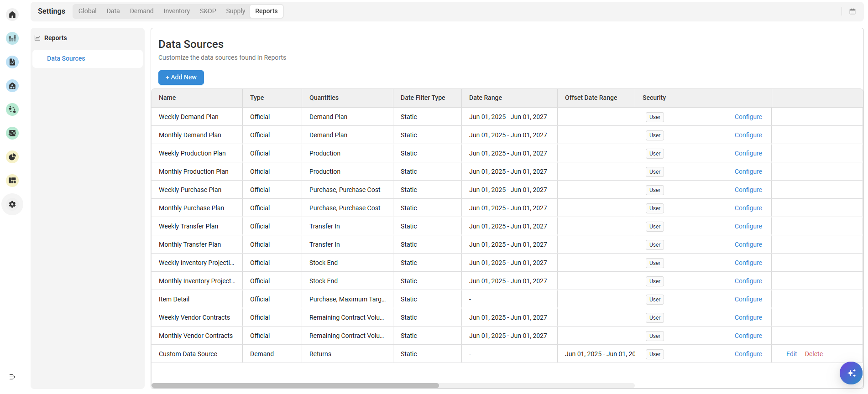The width and height of the screenshot is (868, 394).
Task: Click the Add New button
Action: pyautogui.click(x=181, y=78)
